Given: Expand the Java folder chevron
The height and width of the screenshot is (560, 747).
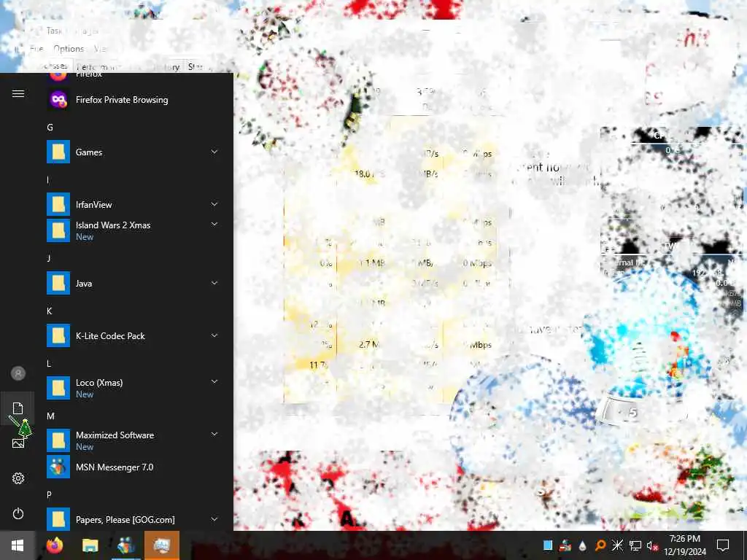Looking at the screenshot, I should (x=214, y=283).
